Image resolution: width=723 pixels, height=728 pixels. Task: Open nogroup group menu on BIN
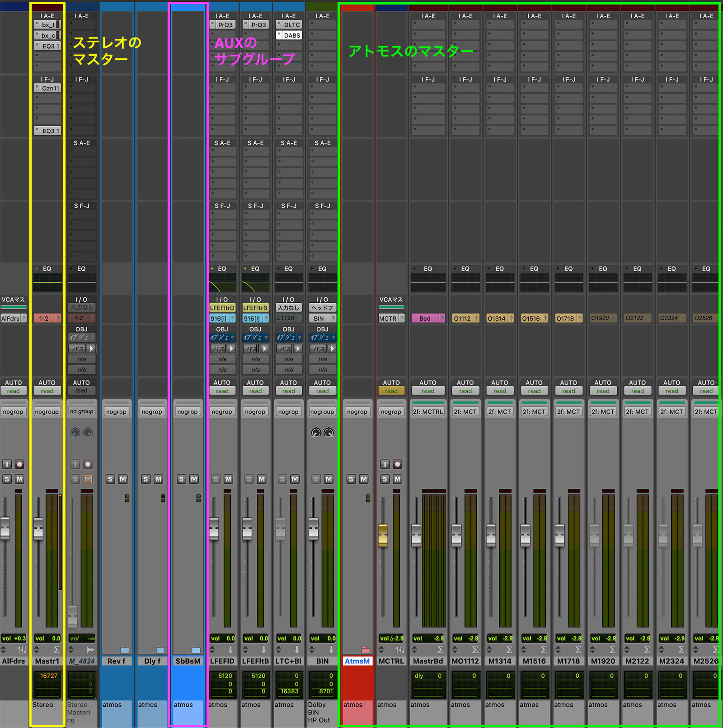[x=322, y=412]
